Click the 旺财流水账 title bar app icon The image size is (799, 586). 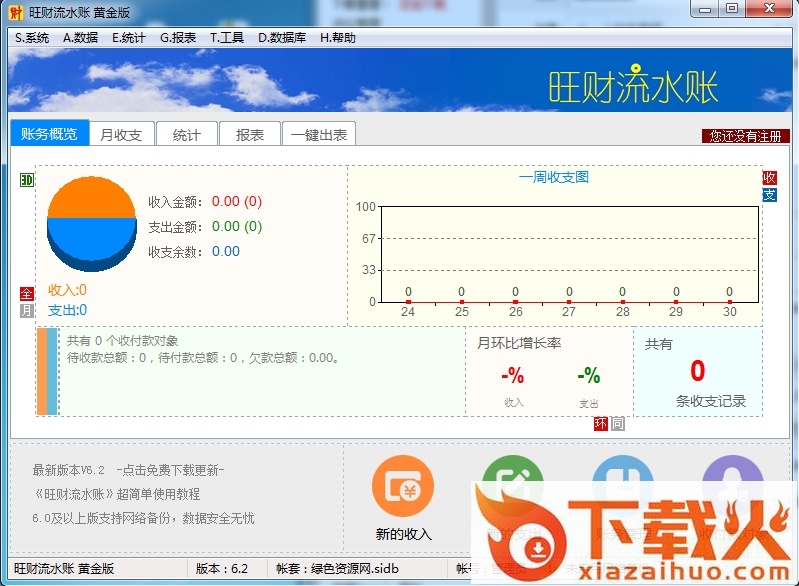tap(16, 12)
